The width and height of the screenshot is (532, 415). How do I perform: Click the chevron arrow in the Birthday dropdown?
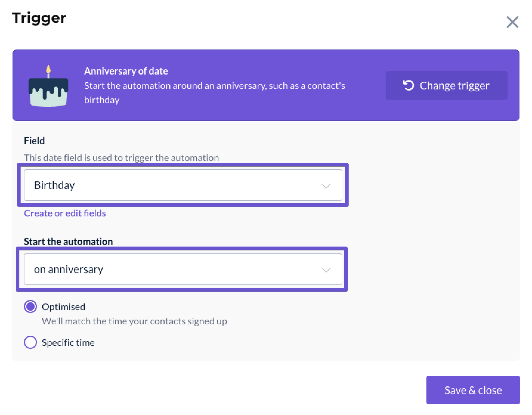[x=326, y=186]
